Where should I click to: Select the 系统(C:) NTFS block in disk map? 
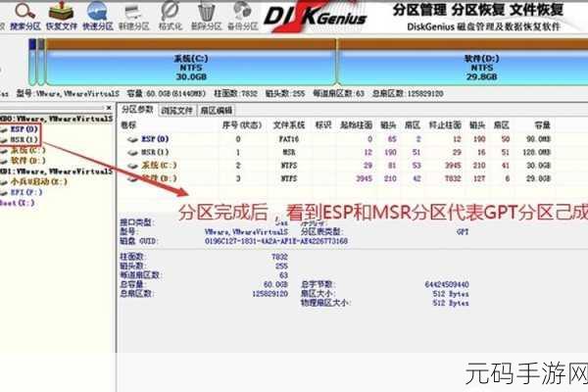pos(191,63)
